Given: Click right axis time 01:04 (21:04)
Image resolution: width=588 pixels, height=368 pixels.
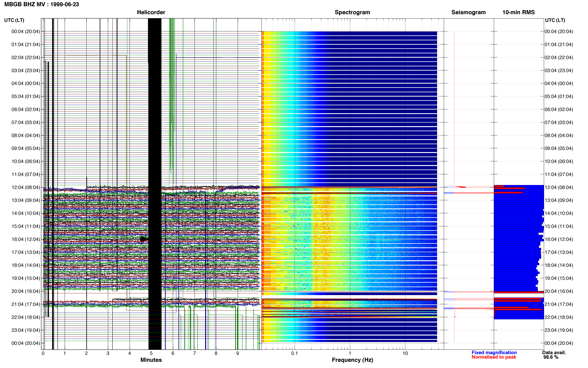Looking at the screenshot, I should click(559, 45).
